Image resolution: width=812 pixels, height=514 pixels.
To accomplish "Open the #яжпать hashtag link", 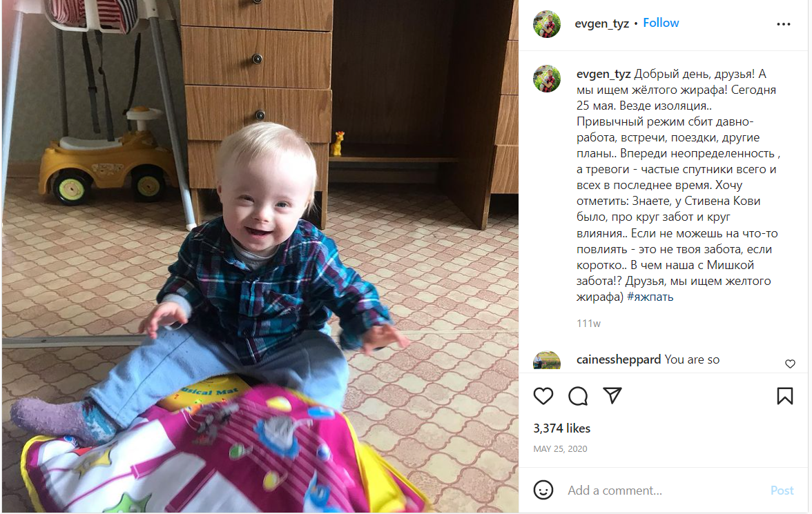I will (650, 297).
